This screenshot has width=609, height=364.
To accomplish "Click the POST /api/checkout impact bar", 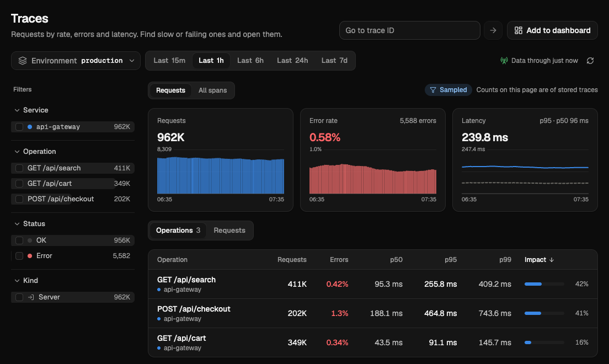I will pyautogui.click(x=544, y=313).
